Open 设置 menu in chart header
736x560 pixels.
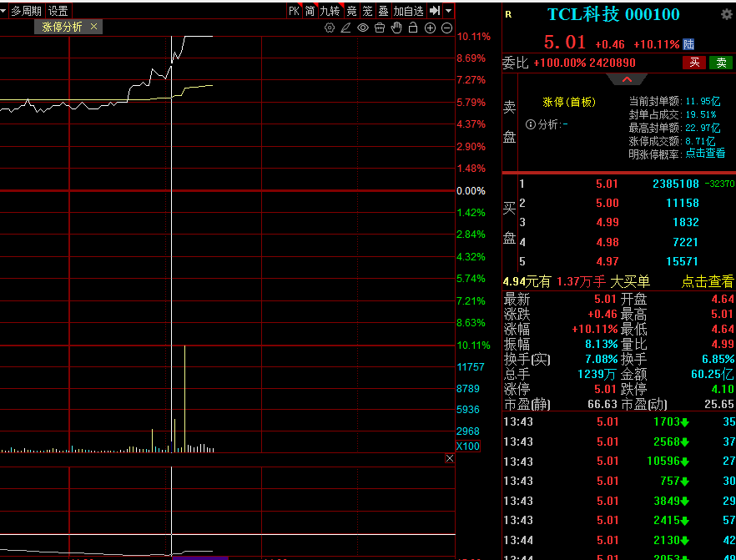click(58, 10)
